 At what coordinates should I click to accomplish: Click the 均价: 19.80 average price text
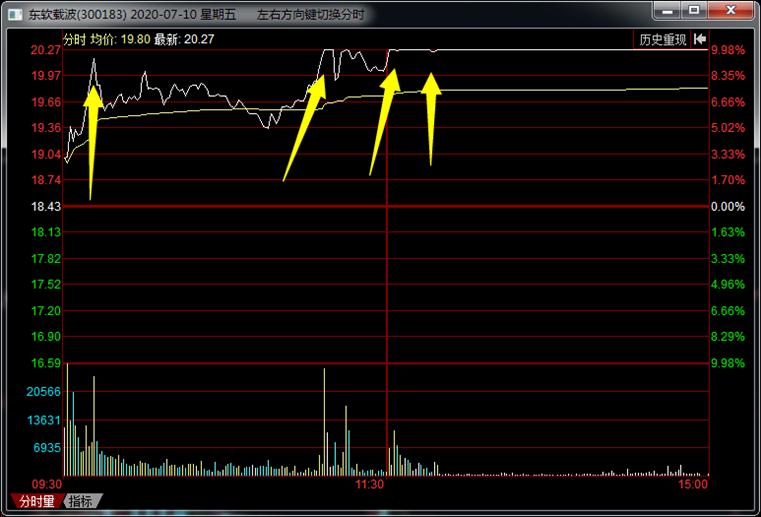point(120,39)
